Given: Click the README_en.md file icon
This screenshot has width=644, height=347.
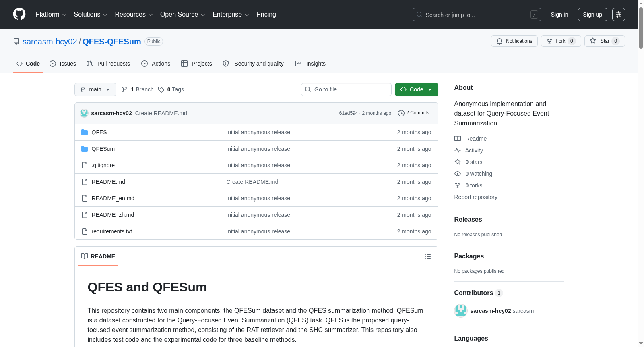Looking at the screenshot, I should click(x=85, y=198).
